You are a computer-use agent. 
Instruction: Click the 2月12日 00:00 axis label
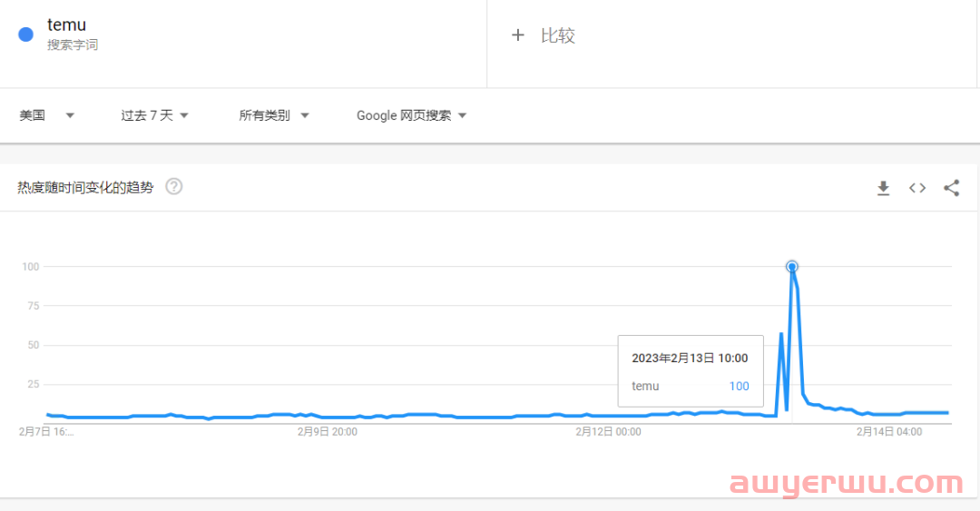click(608, 431)
